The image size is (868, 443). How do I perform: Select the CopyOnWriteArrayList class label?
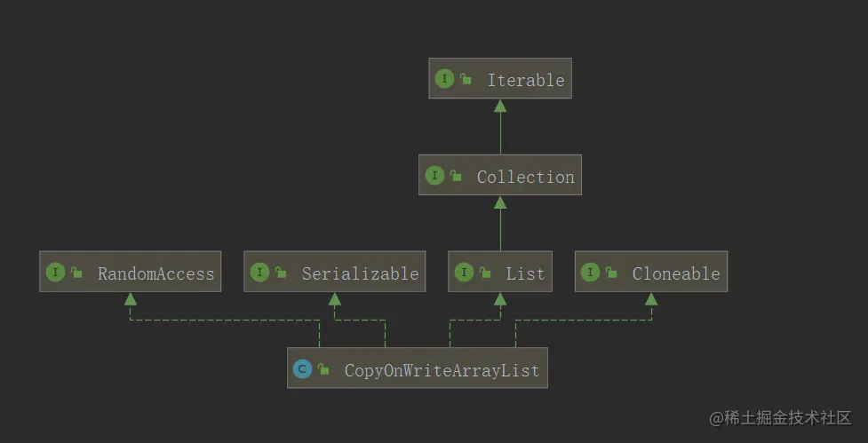coord(442,370)
